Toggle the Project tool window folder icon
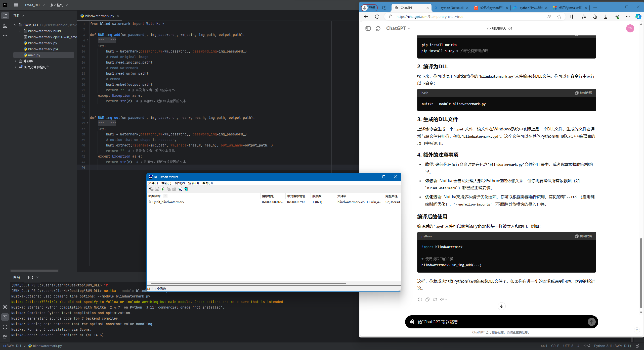Screen dimensions: 644x350 tap(5, 16)
